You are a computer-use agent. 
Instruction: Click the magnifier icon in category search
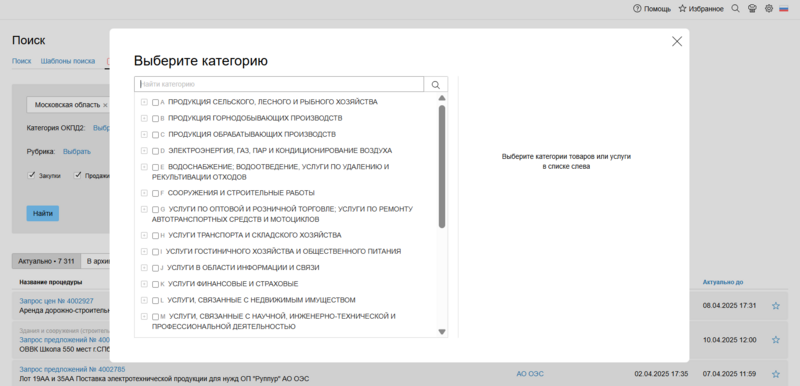tap(435, 85)
